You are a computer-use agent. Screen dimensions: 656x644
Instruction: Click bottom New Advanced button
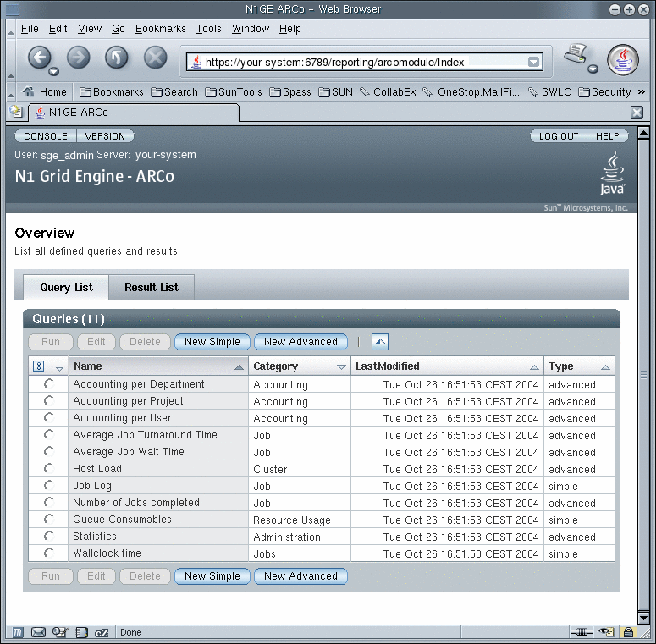click(300, 575)
